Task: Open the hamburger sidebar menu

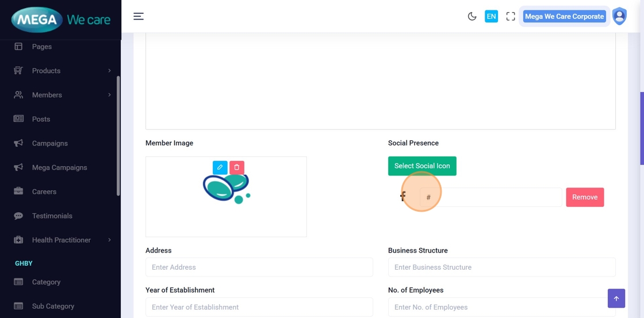Action: (139, 17)
